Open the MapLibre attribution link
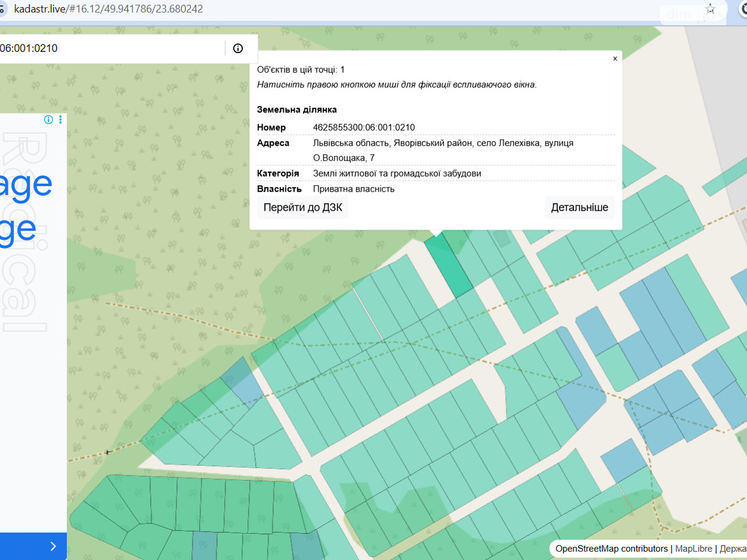Viewport: 747px width, 560px height. (x=693, y=549)
